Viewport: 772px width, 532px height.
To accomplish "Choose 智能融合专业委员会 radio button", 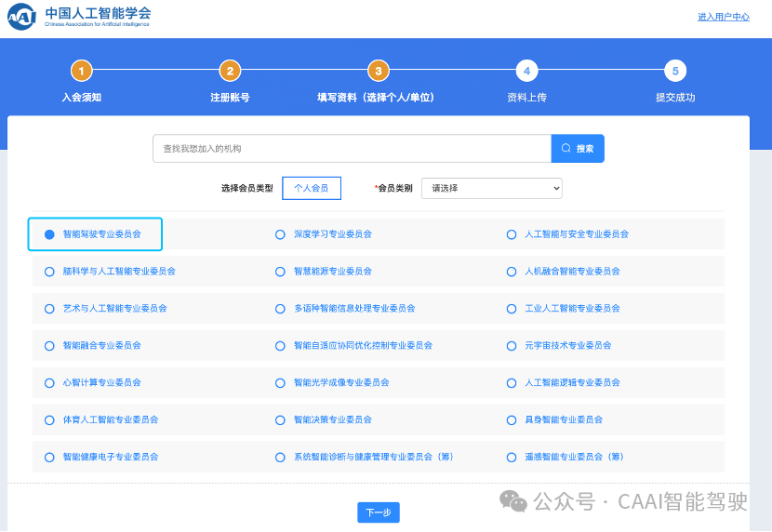I will [49, 346].
